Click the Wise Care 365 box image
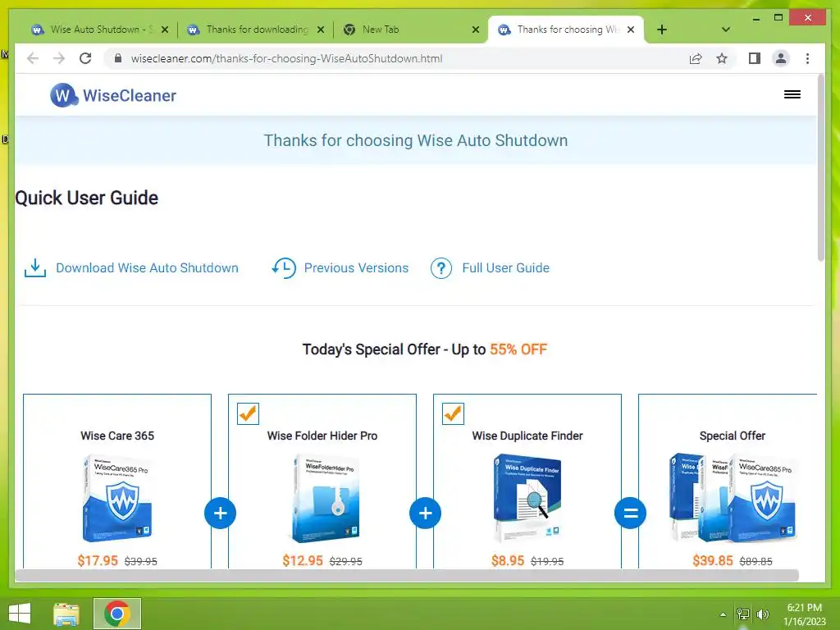Screen dimensions: 840x630 point(117,498)
